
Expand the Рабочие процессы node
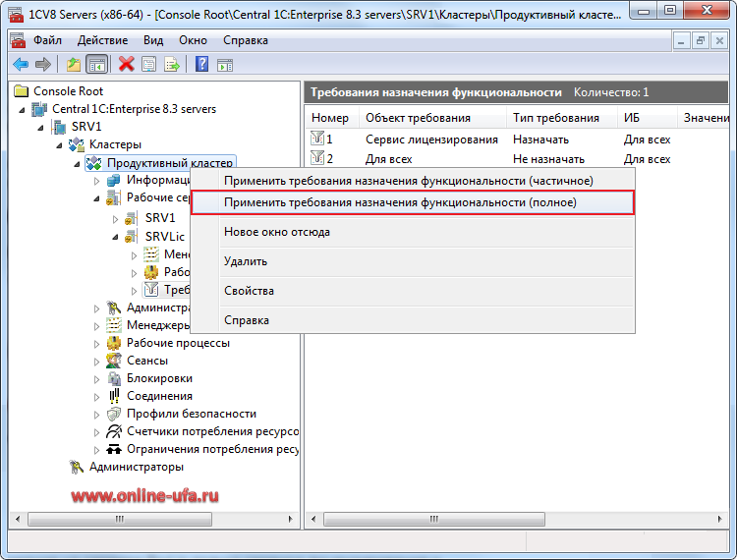pos(96,344)
